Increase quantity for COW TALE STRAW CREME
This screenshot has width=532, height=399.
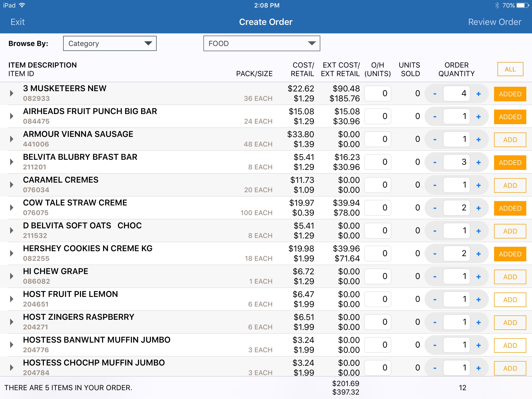tap(478, 208)
